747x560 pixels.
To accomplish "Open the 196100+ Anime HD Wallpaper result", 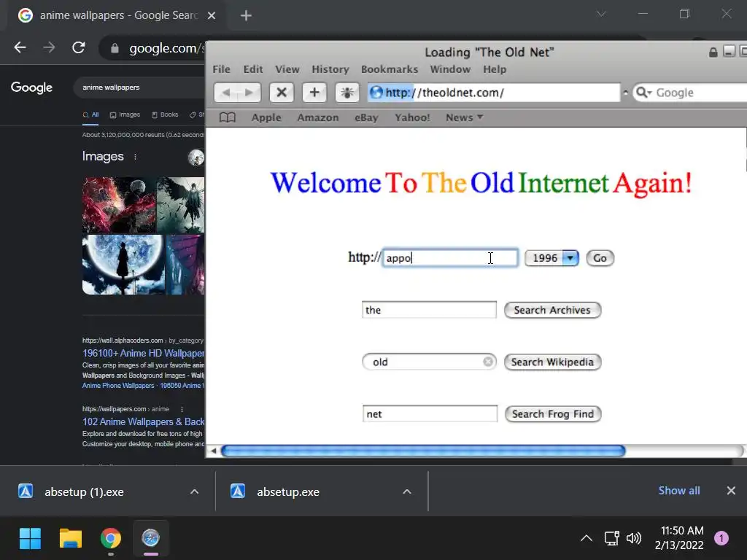I will pos(143,354).
